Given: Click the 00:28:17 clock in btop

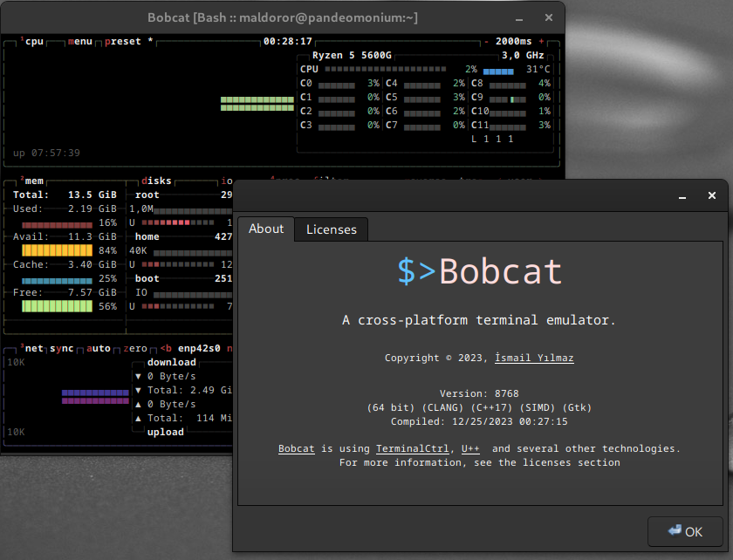Looking at the screenshot, I should [287, 41].
